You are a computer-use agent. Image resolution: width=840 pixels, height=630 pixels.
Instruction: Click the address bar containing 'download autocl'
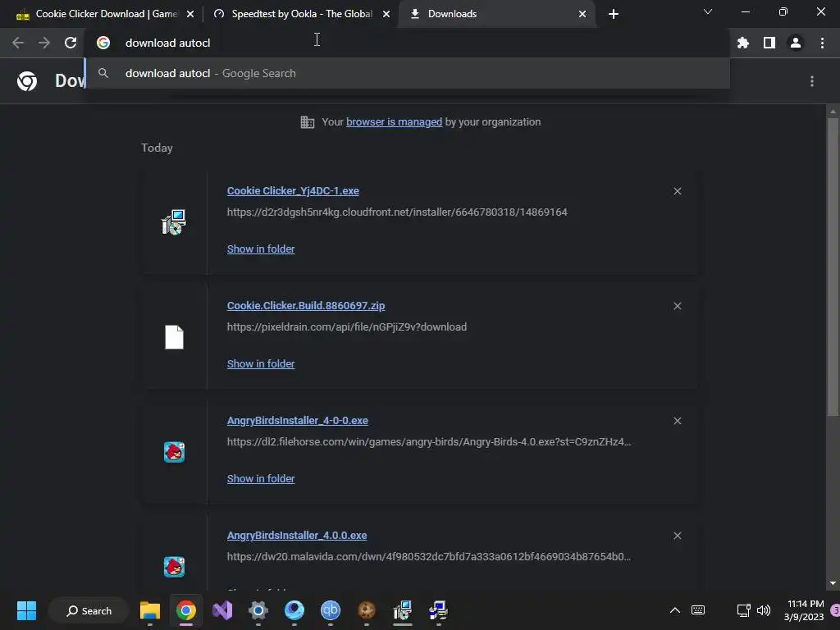tap(407, 43)
